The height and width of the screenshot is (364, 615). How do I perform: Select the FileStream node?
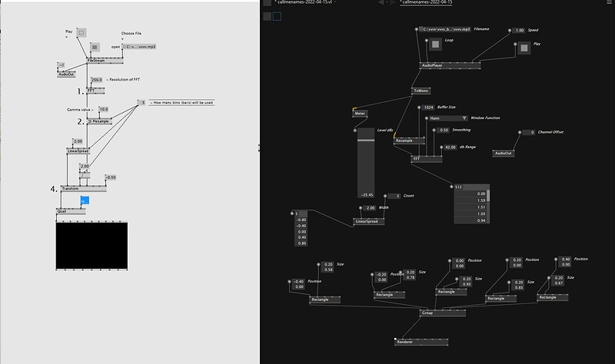(105, 61)
